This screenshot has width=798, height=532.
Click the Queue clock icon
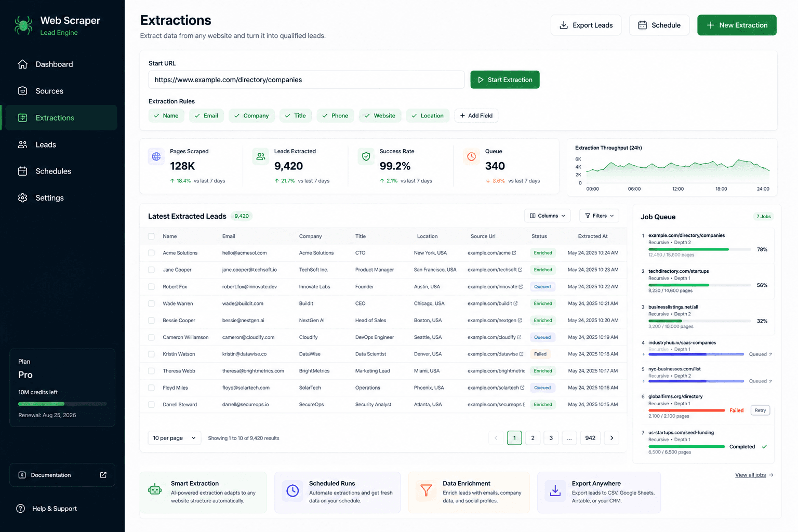[x=472, y=156]
